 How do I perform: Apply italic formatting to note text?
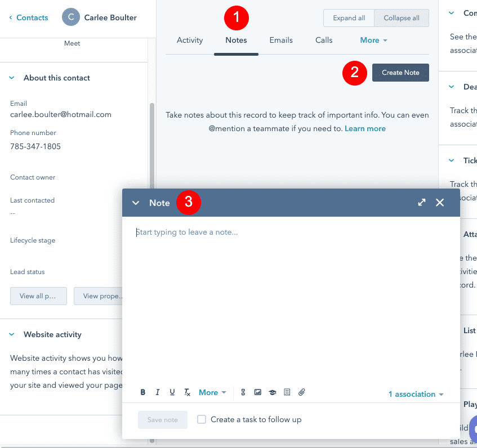click(x=158, y=392)
